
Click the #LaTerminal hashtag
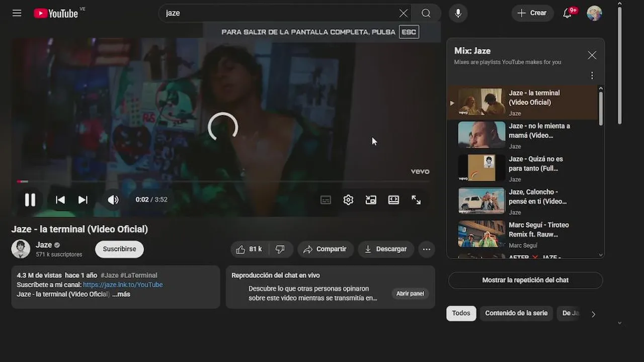coord(139,275)
